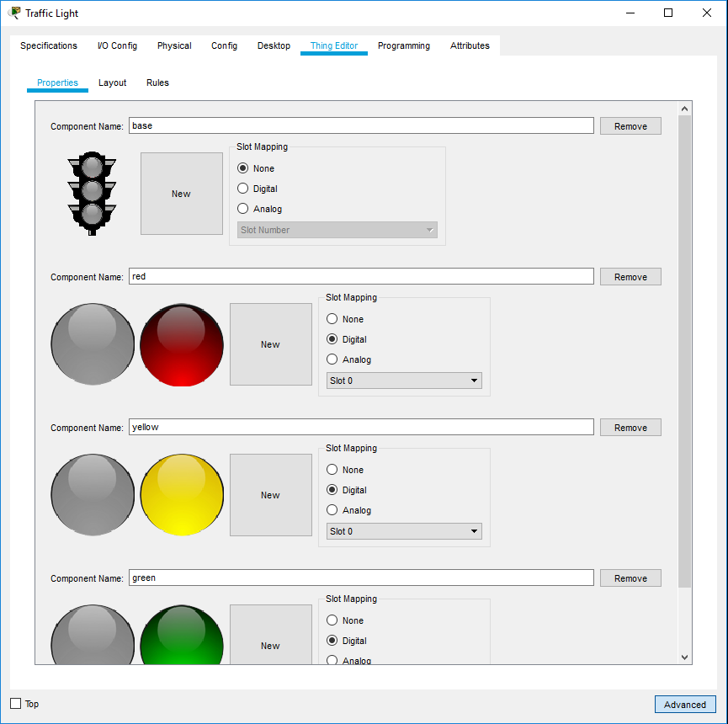Screen dimensions: 728x724
Task: Click the scroll up arrow of properties list
Action: click(684, 109)
